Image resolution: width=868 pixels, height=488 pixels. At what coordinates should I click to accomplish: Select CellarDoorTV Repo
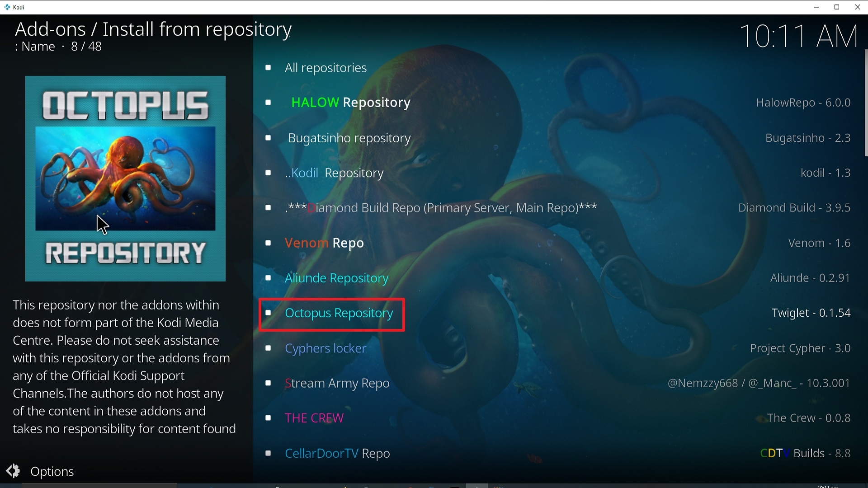pyautogui.click(x=337, y=453)
